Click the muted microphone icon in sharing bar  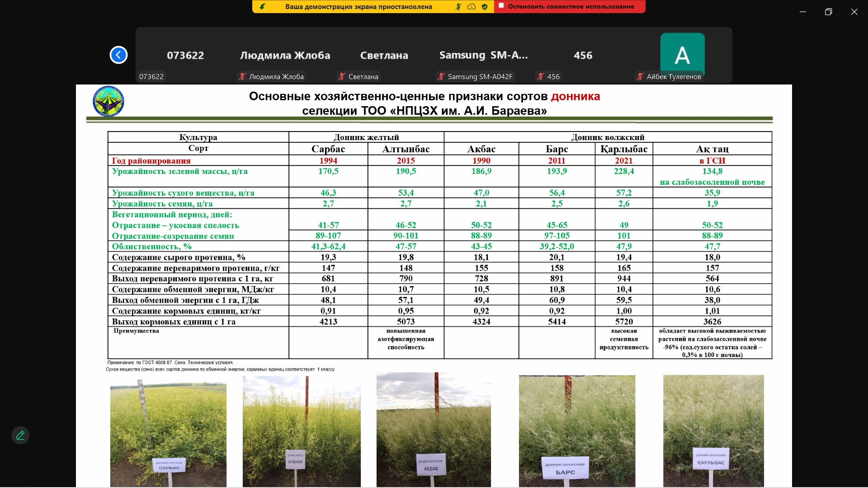click(458, 7)
